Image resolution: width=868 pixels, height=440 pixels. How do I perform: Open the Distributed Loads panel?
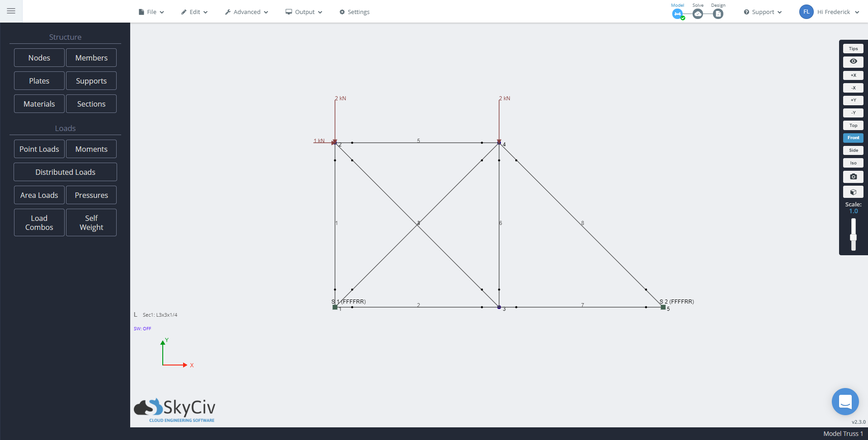65,172
